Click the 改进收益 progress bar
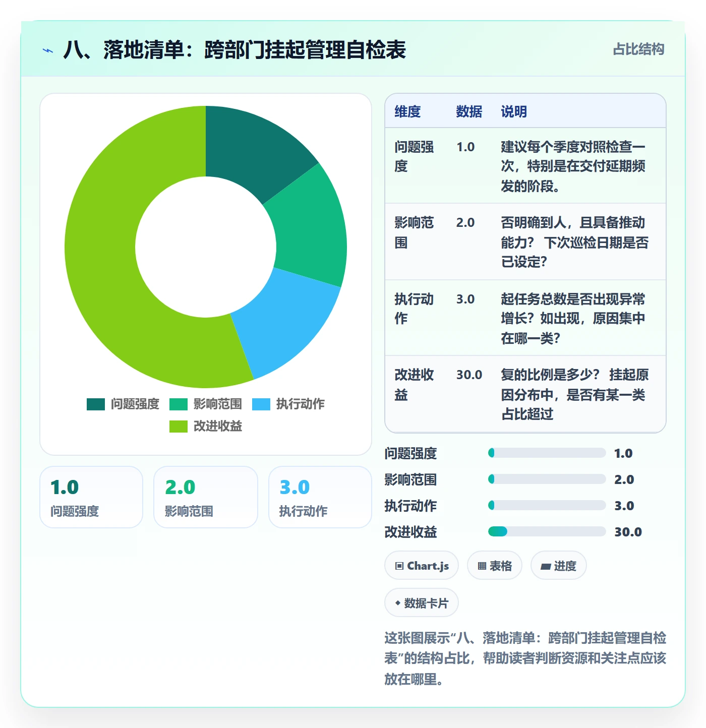The height and width of the screenshot is (728, 706). click(547, 531)
